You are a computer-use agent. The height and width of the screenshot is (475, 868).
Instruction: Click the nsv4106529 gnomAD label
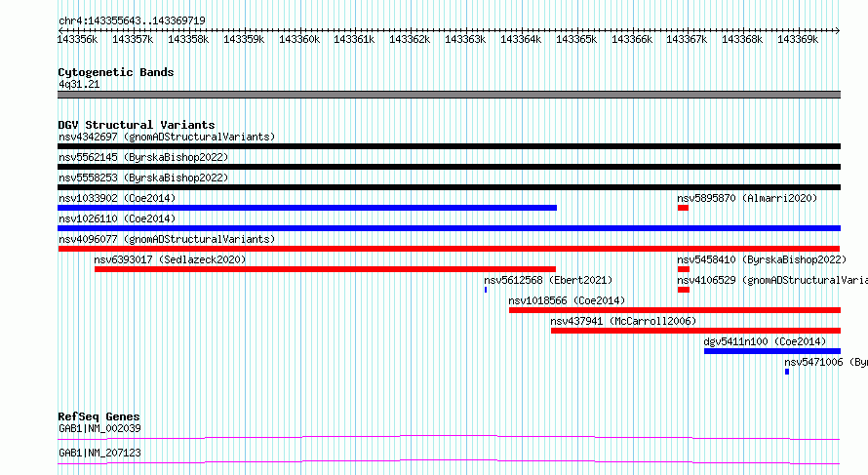click(772, 280)
